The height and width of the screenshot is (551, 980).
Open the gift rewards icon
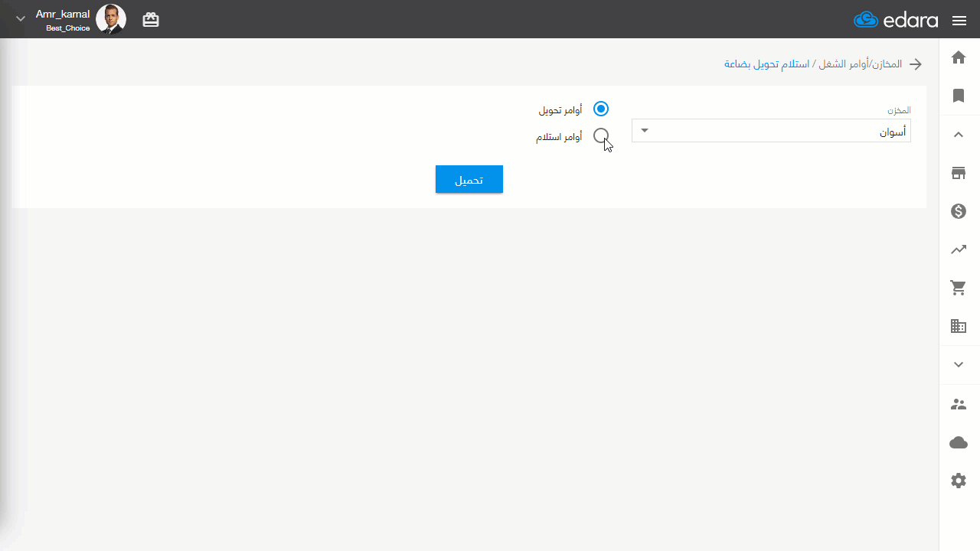tap(151, 20)
